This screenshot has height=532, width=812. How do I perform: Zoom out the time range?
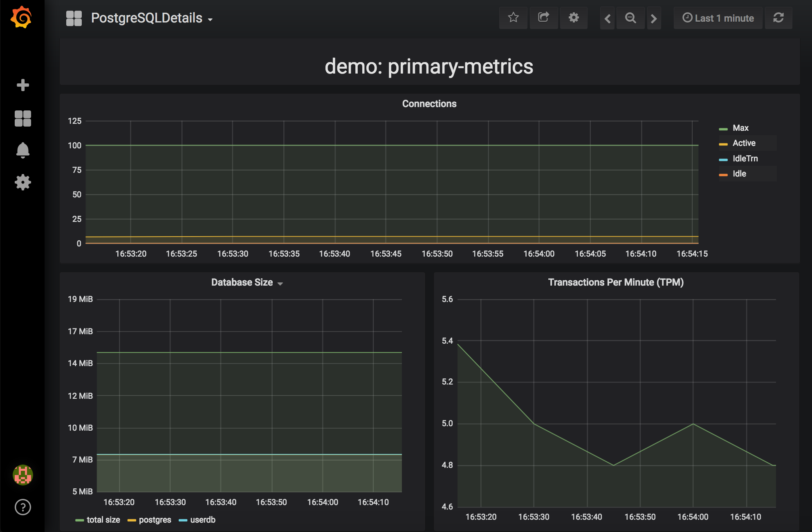(x=630, y=18)
